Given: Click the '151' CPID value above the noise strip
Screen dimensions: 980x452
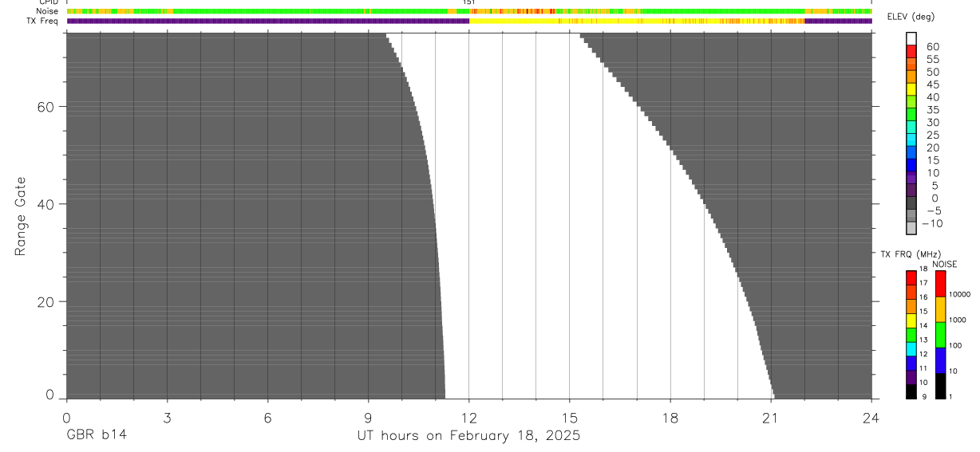Looking at the screenshot, I should 468,2.
